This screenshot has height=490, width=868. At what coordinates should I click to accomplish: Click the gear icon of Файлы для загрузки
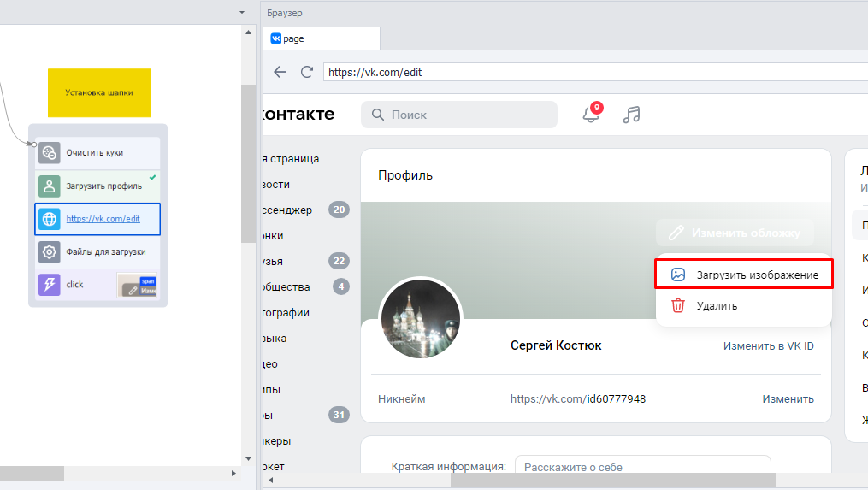pyautogui.click(x=50, y=252)
